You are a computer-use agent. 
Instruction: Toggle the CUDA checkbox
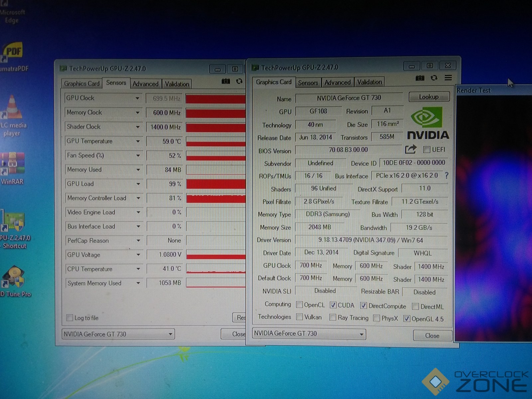(x=333, y=305)
